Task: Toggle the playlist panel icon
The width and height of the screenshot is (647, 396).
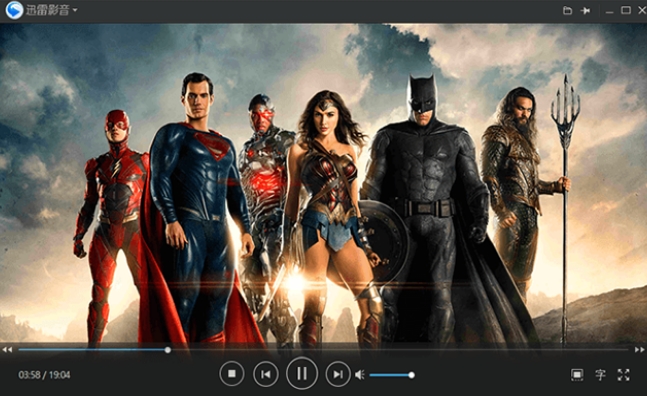Action: (x=577, y=375)
